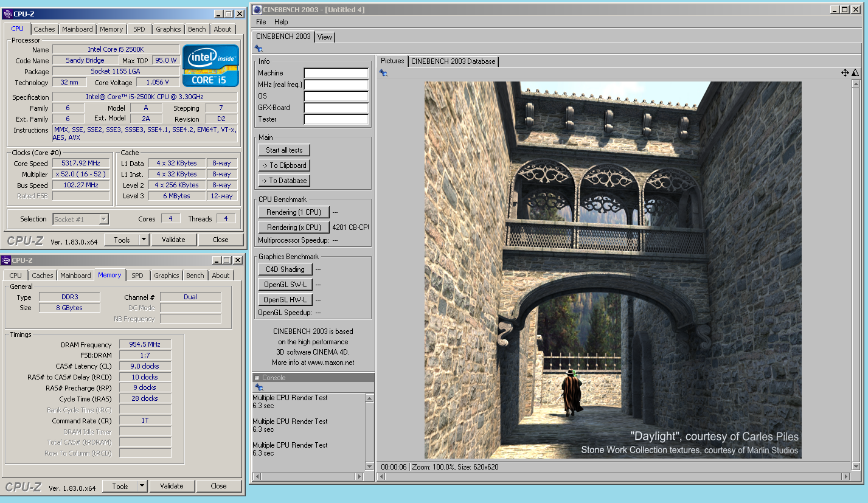Switch to CINEBENCH 2003 Database tab
The image size is (868, 503).
[453, 61]
